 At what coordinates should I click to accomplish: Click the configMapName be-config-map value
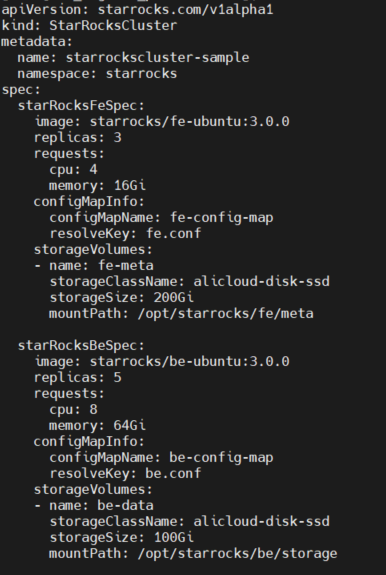(x=221, y=458)
